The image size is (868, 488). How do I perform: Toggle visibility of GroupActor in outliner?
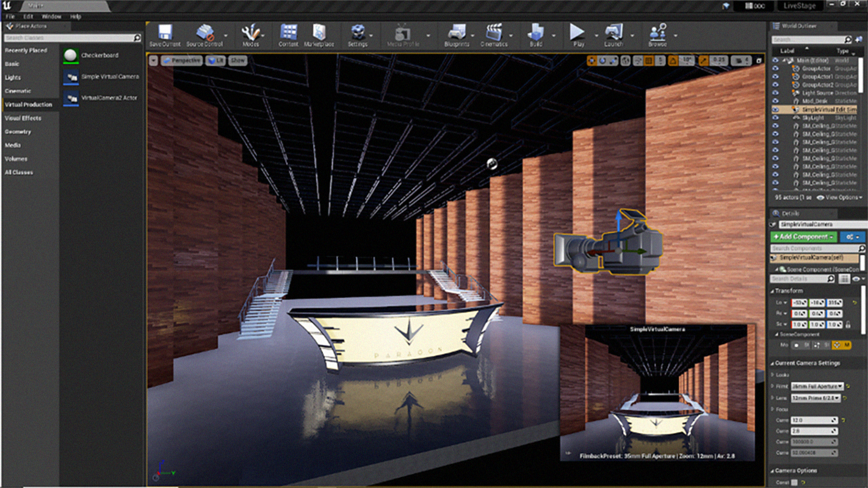tap(775, 69)
